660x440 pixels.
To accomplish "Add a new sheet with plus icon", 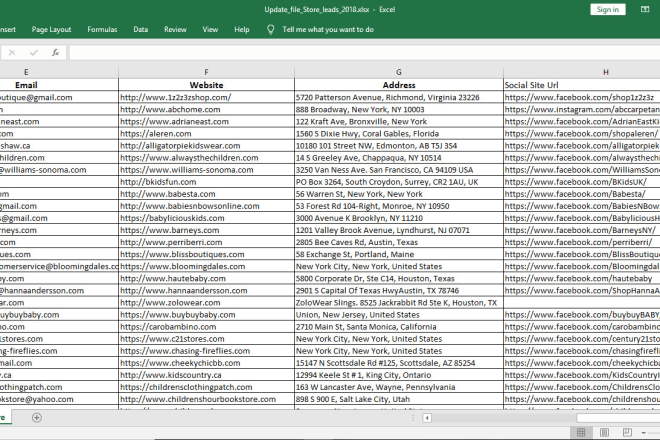I will pos(37,418).
